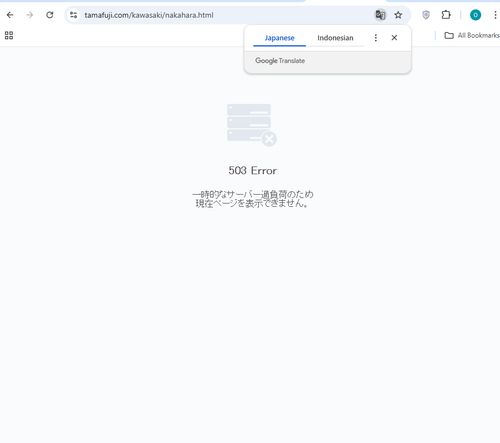500x443 pixels.
Task: Open the apps grid shortcut in bookmarks bar
Action: pos(9,35)
